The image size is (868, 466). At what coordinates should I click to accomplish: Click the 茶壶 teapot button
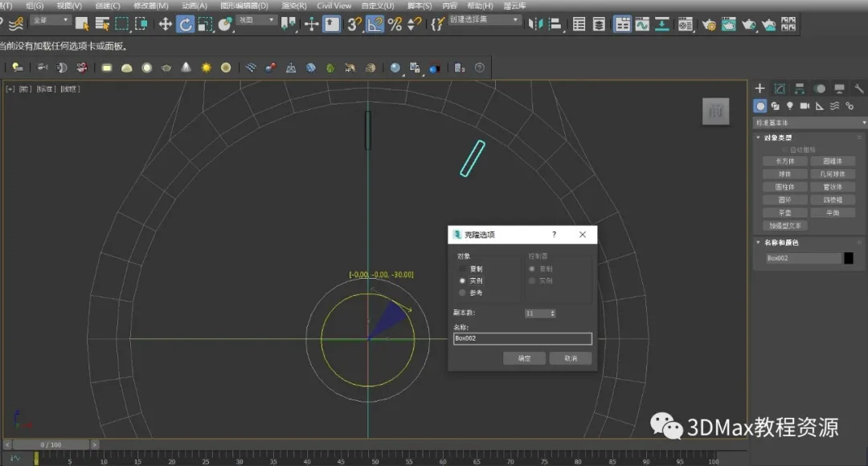pyautogui.click(x=784, y=213)
